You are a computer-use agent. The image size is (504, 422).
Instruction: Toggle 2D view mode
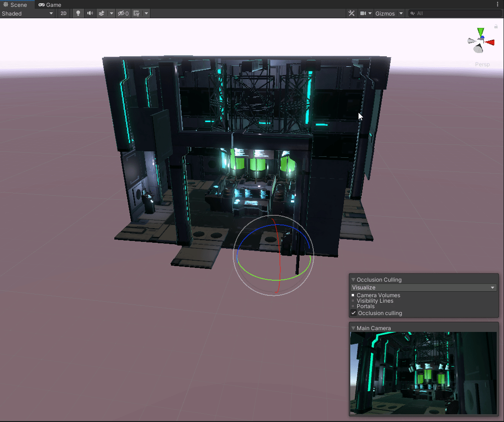[x=63, y=14]
